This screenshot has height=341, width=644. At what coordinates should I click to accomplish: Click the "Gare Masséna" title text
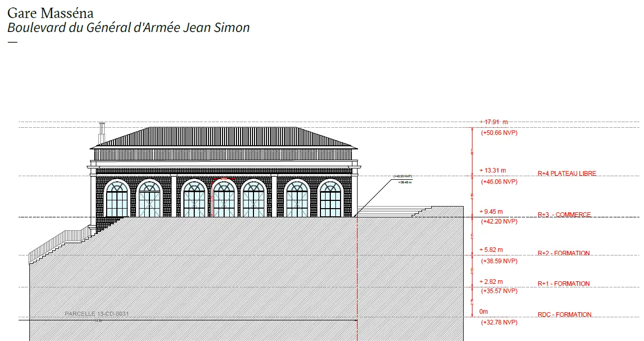pos(51,13)
